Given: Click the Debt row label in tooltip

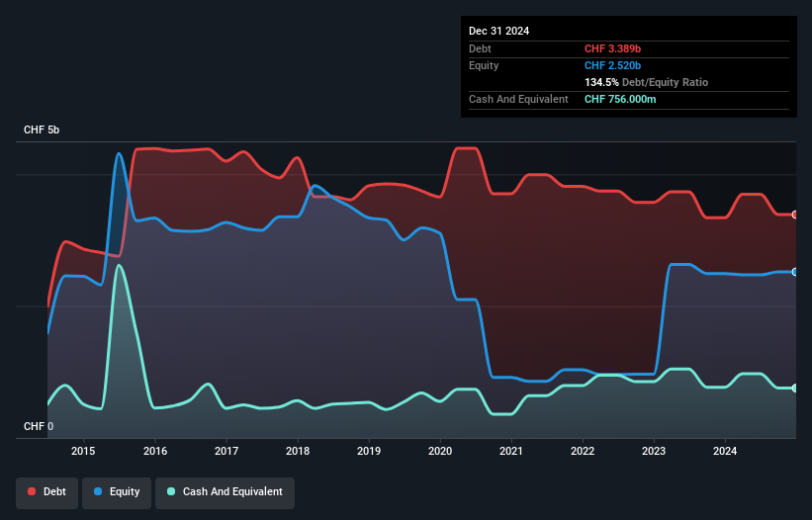Looking at the screenshot, I should pyautogui.click(x=480, y=48).
